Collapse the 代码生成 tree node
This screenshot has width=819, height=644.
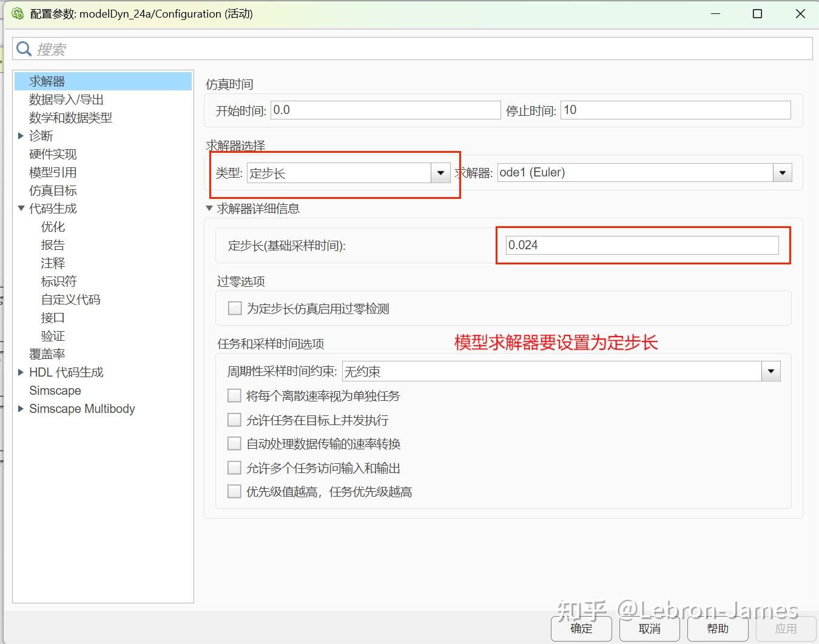point(22,208)
